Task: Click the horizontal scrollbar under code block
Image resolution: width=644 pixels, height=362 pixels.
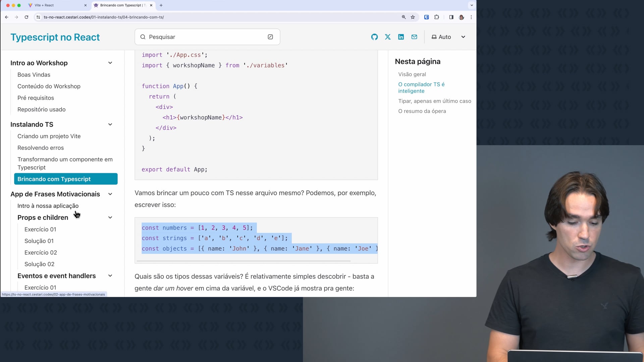Action: tap(244, 261)
